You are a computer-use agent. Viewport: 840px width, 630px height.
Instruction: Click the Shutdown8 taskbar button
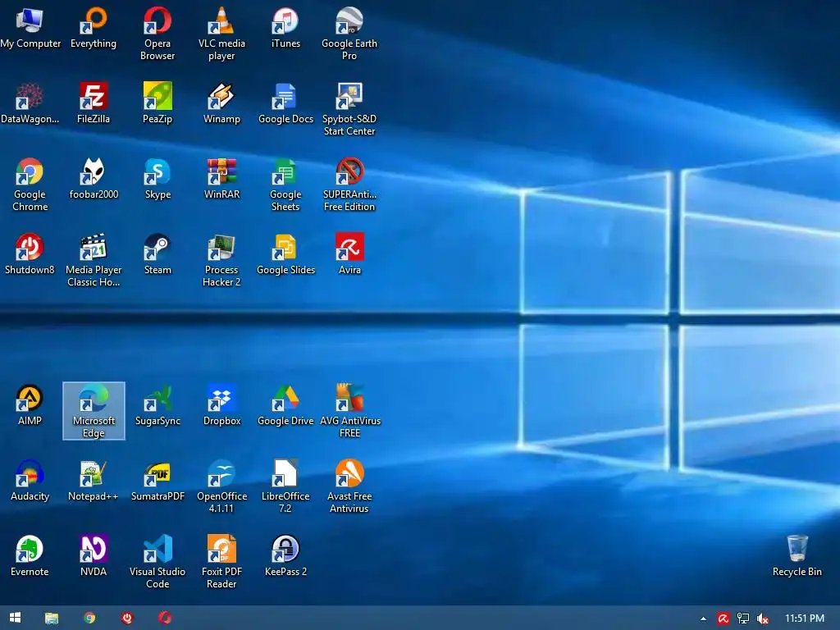127,618
